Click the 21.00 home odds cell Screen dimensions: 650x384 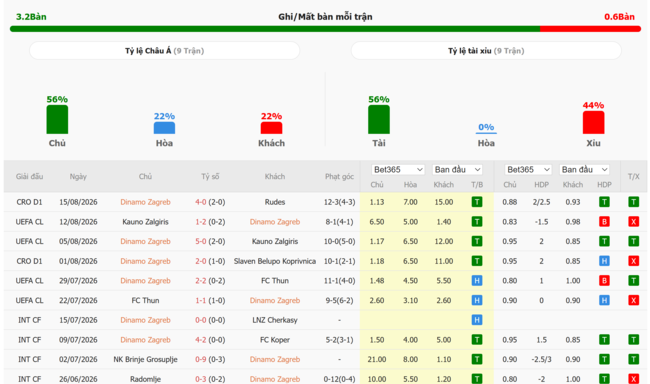[376, 359]
